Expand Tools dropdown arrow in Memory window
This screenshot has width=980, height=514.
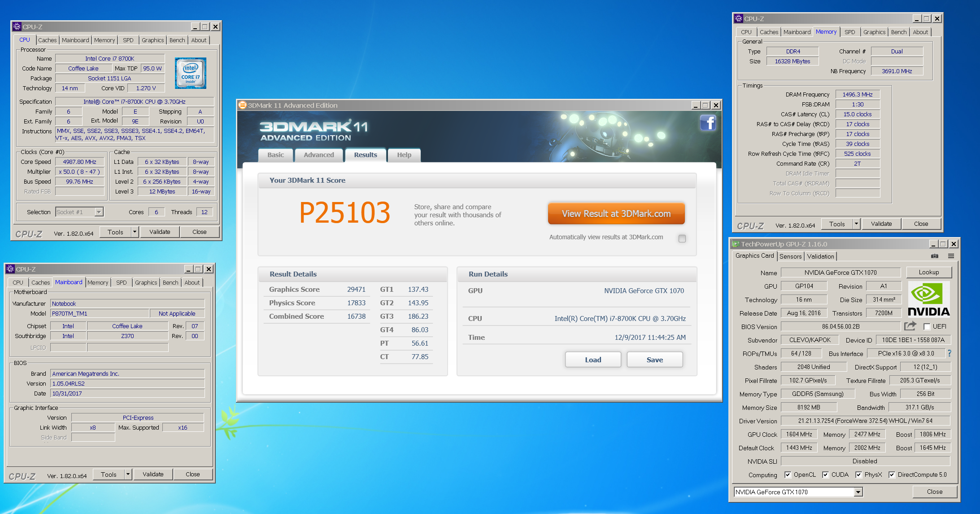(856, 224)
